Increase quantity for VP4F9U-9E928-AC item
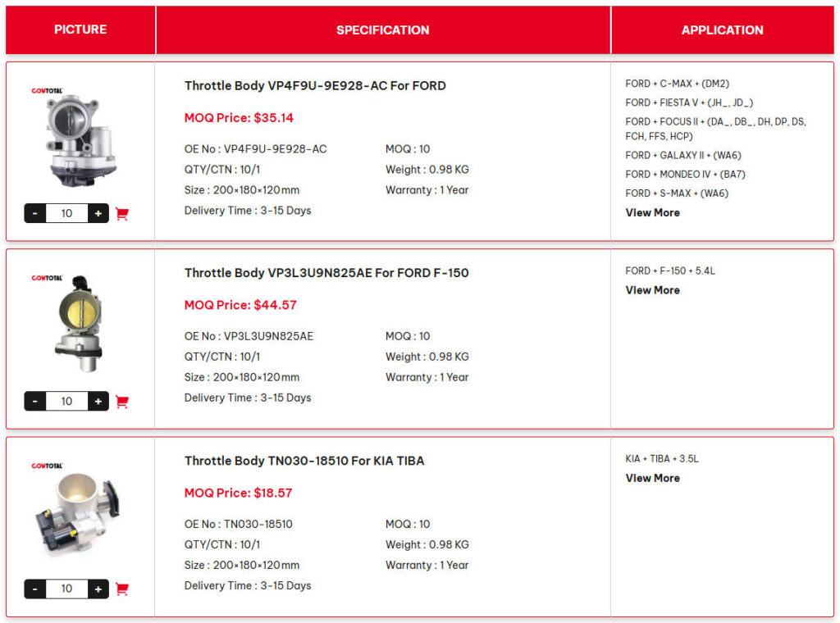This screenshot has height=623, width=840. [98, 214]
